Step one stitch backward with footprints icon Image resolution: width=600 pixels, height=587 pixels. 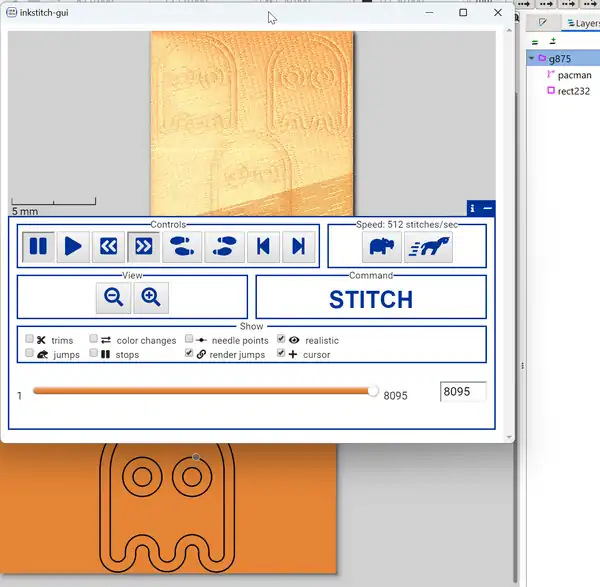[182, 246]
